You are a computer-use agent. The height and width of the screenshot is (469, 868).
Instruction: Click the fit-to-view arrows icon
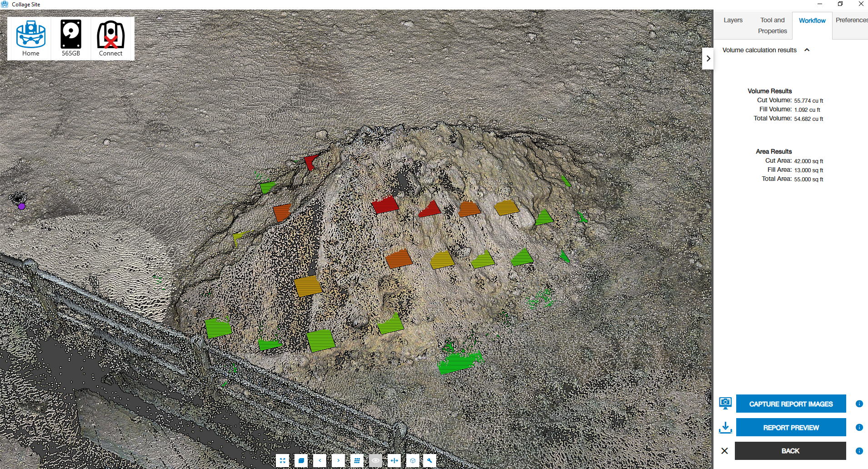[x=283, y=460]
